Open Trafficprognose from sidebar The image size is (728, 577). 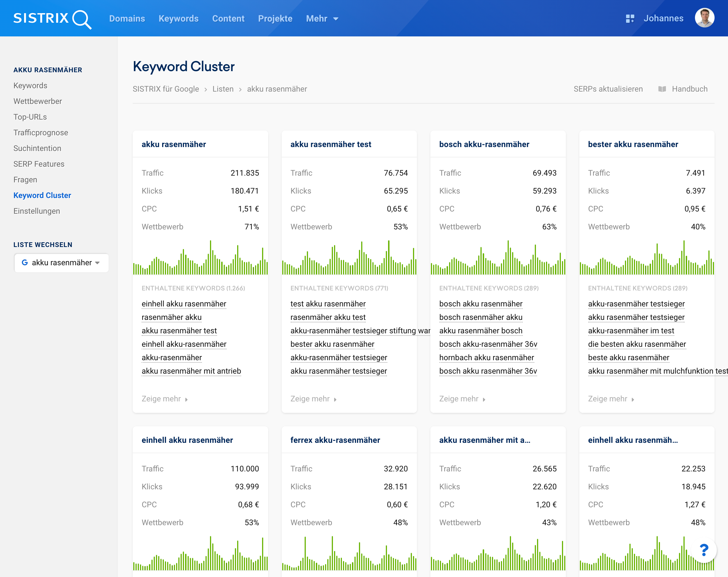(x=41, y=133)
